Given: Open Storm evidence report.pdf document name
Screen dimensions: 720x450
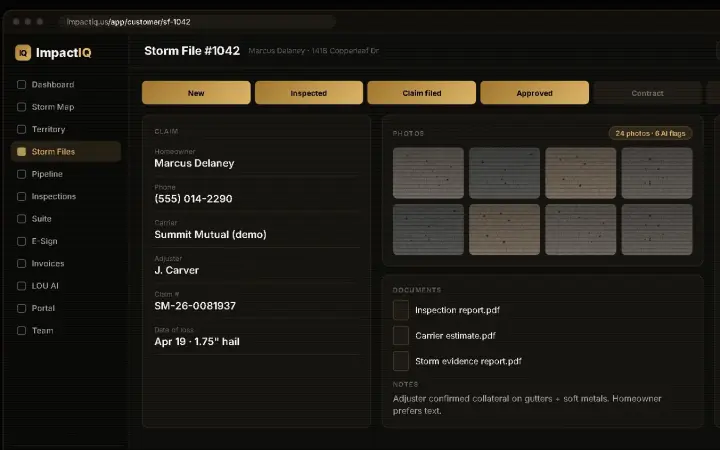Looking at the screenshot, I should tap(468, 361).
